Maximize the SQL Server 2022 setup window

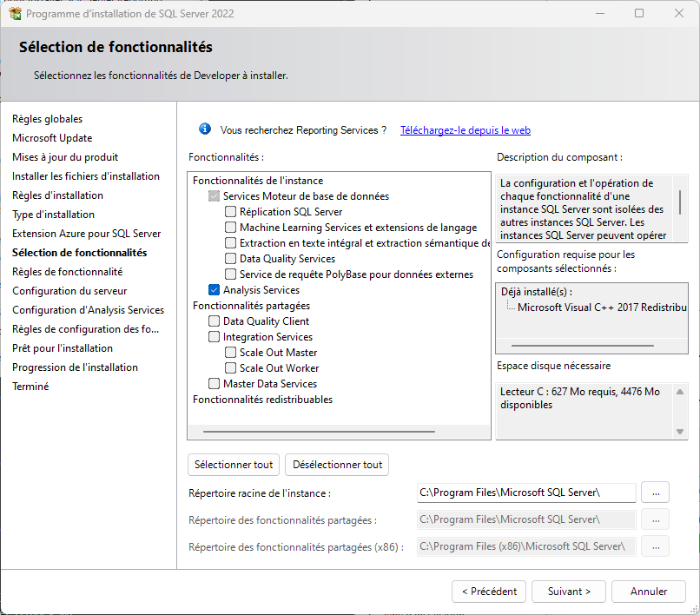pos(639,13)
